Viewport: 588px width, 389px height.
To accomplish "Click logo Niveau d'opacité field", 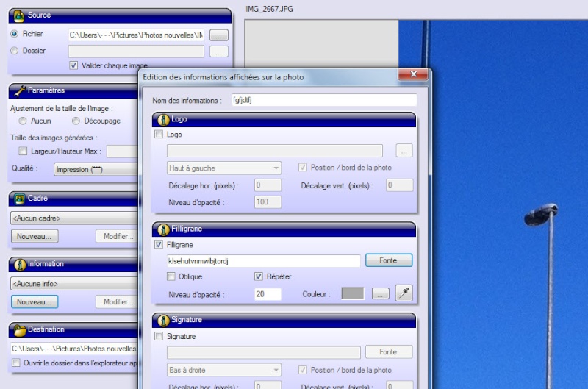I will point(268,202).
